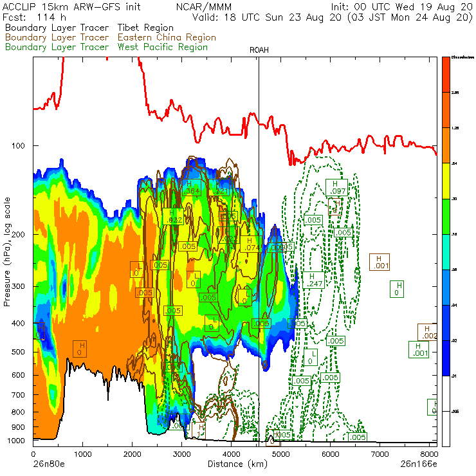This screenshot has height=476, width=476.
Task: Click the Pressure (hPa), log scale axis title
Action: (x=7, y=252)
